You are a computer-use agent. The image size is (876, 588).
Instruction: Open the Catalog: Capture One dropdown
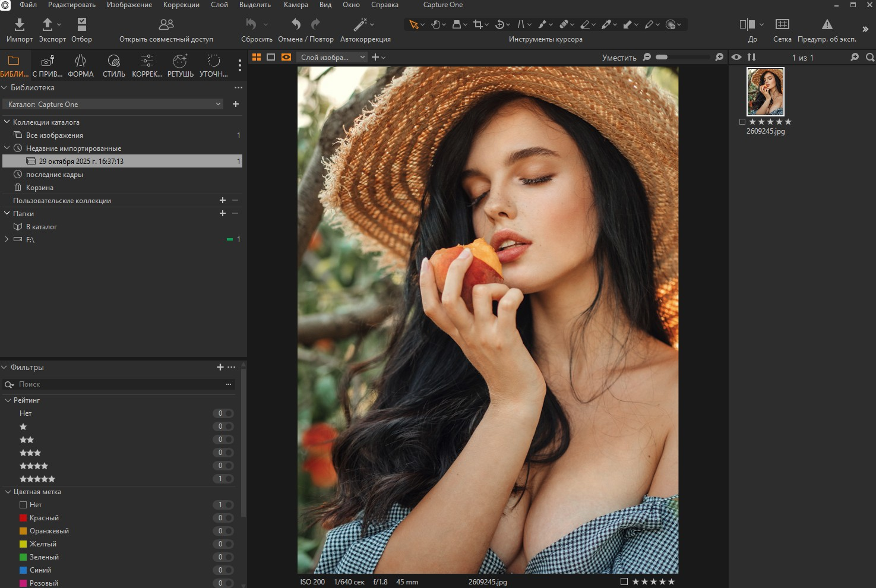pos(113,104)
